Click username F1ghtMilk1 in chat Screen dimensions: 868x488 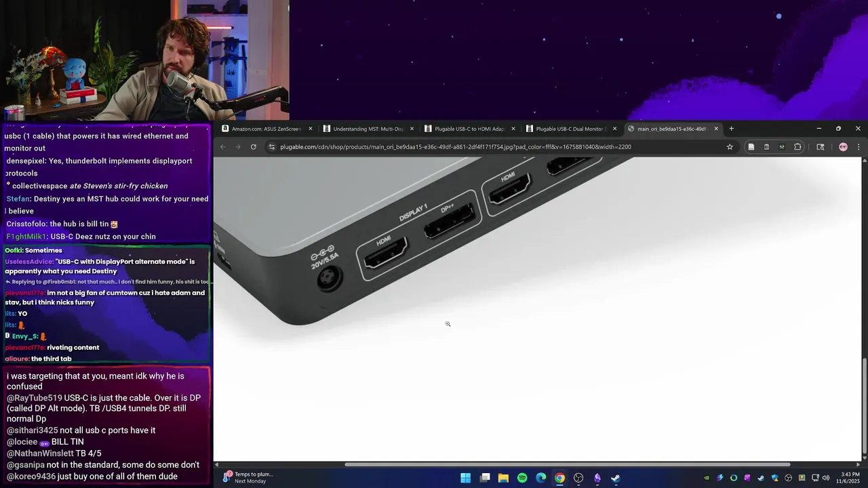(x=26, y=237)
